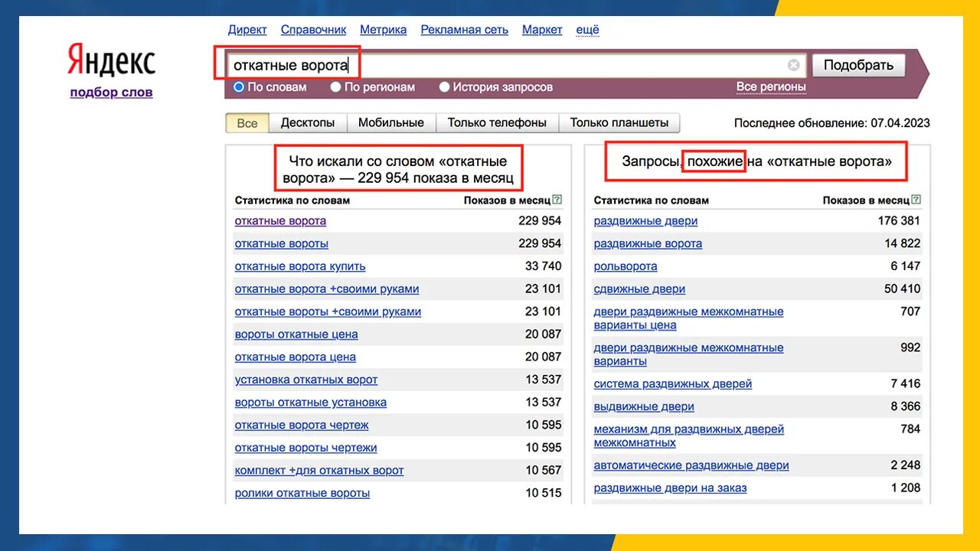Viewport: 980px width, 551px height.
Task: Open механизм для раздвижных дверей межкомнатных link
Action: (688, 436)
